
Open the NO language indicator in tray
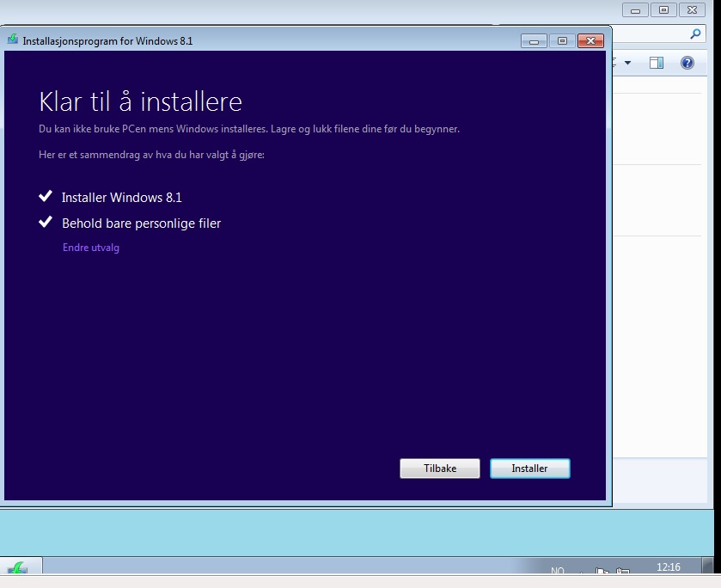coord(558,570)
